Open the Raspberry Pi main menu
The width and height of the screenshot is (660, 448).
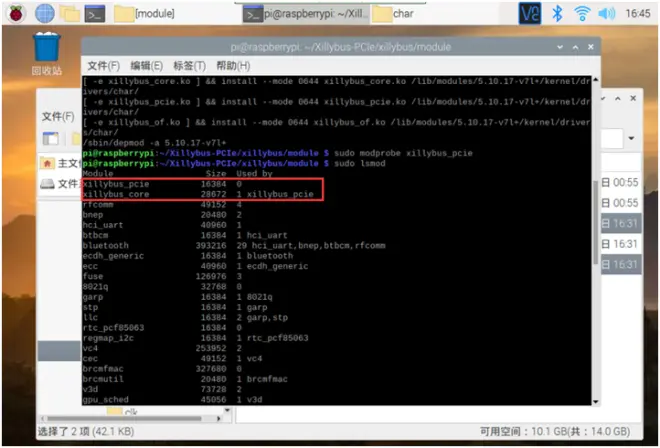(x=16, y=13)
